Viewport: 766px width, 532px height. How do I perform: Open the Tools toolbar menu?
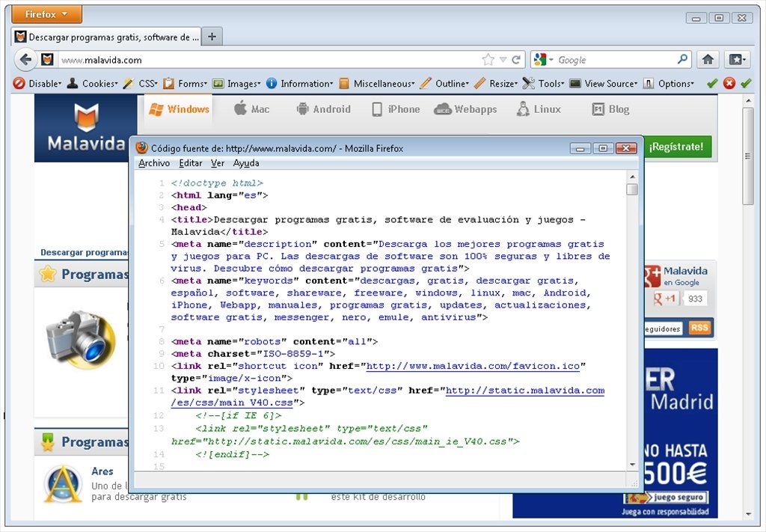coord(543,84)
